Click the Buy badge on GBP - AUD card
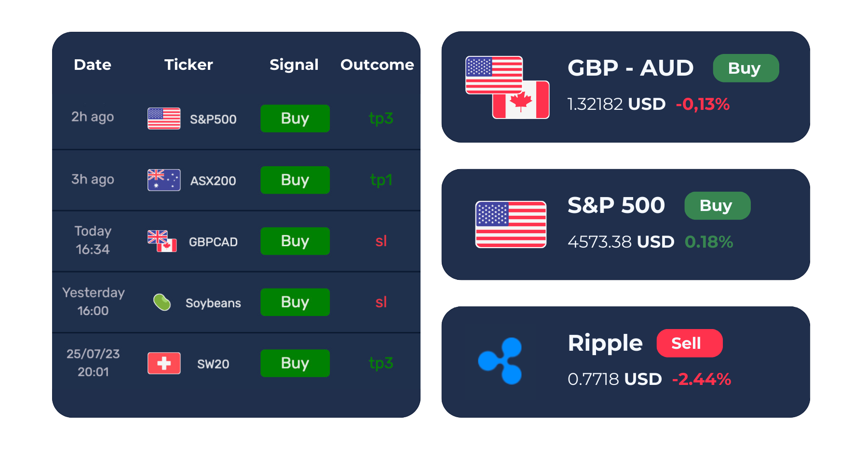 (x=746, y=68)
